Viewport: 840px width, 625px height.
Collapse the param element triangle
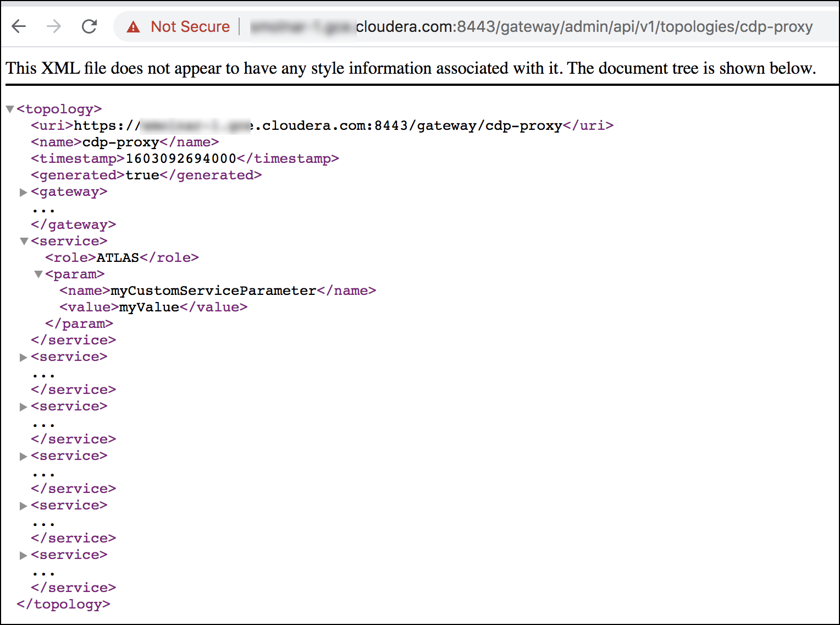point(38,275)
